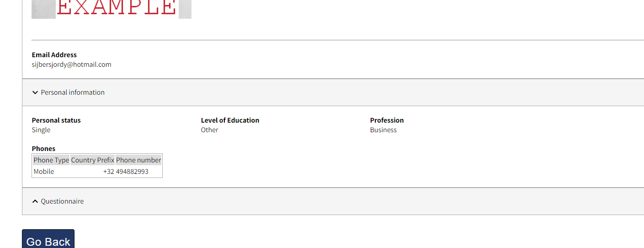Click the Phones section label
Image resolution: width=644 pixels, height=248 pixels.
(43, 149)
